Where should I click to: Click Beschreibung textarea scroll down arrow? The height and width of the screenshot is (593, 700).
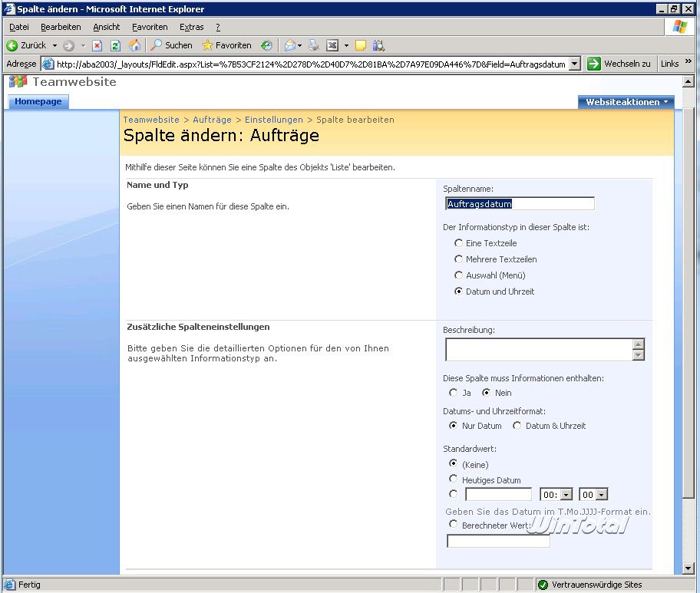coord(639,355)
